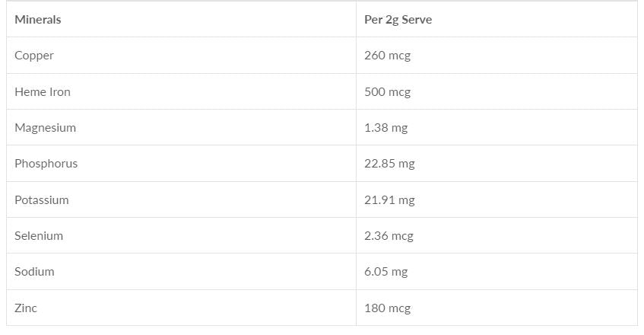This screenshot has height=335, width=644.
Task: Select the Magnesium row label
Action: pyautogui.click(x=45, y=128)
